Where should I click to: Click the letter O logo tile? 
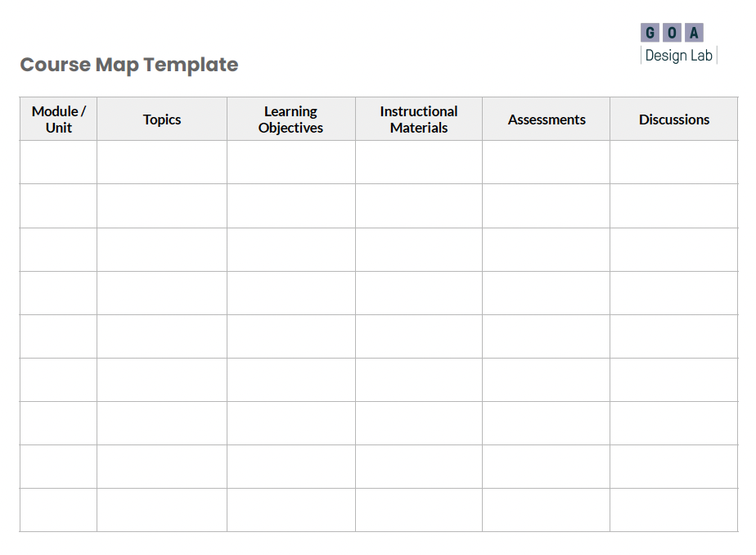coord(672,33)
